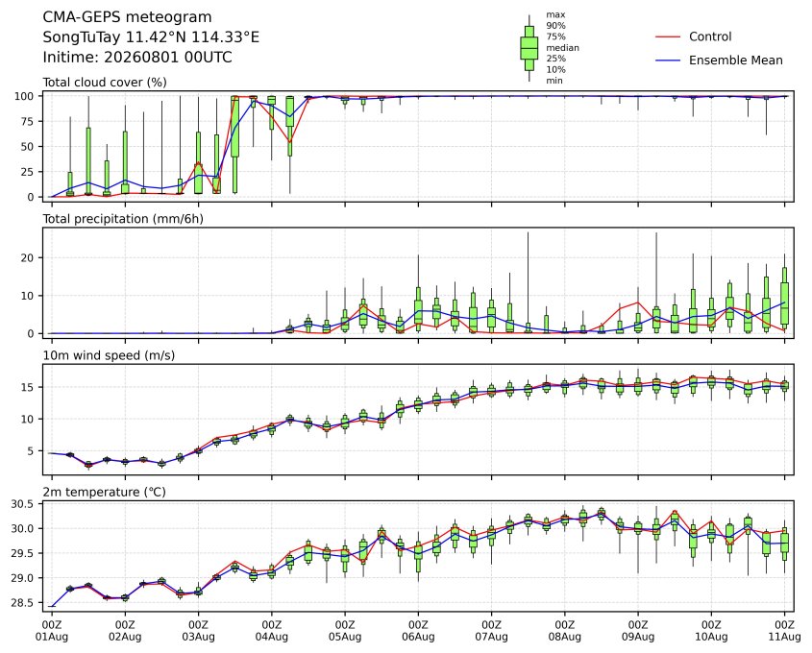This screenshot has height=653, width=812.
Task: Click the '00Z 07Aug' x-axis label
Action: coord(491,631)
